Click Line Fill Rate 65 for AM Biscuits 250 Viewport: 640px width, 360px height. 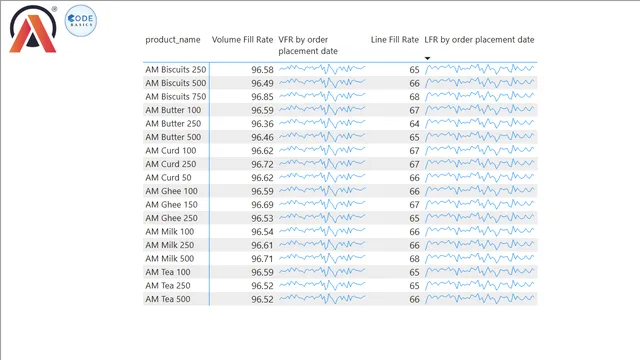[x=414, y=70]
